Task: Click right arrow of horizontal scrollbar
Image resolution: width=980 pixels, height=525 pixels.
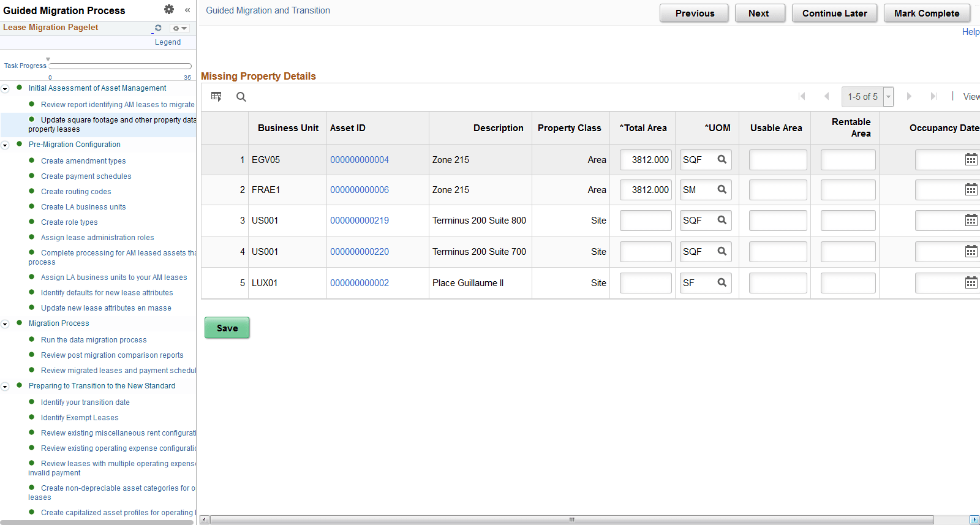Action: [x=974, y=520]
